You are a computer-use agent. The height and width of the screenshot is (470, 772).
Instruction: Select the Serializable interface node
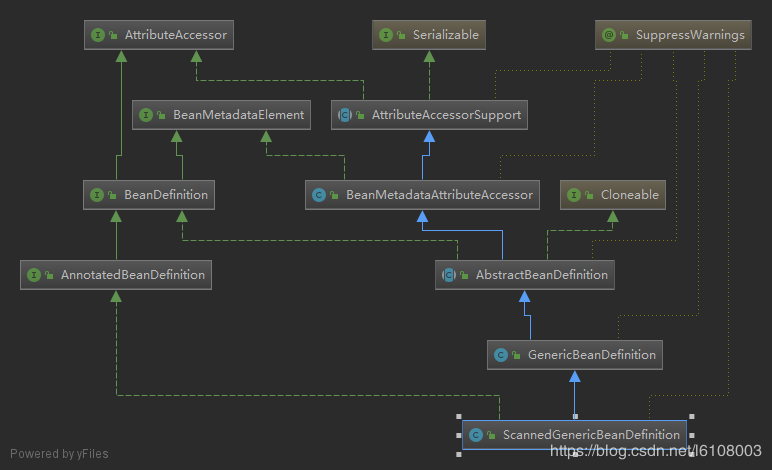pyautogui.click(x=429, y=35)
